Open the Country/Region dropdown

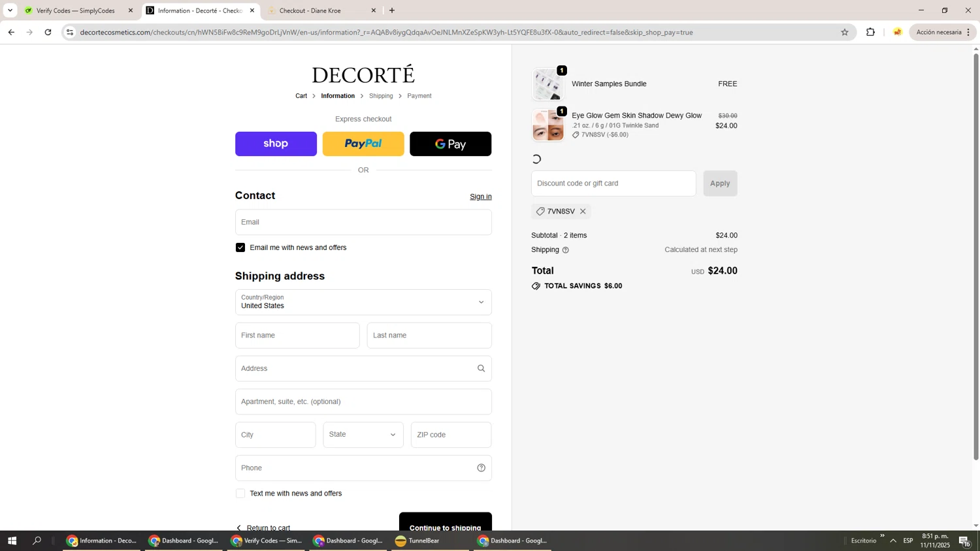point(363,302)
